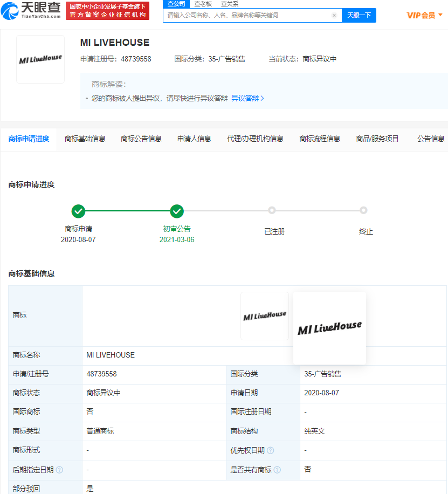Open the 公告信息 tab
Screen dimensions: 448x494
pyautogui.click(x=431, y=139)
